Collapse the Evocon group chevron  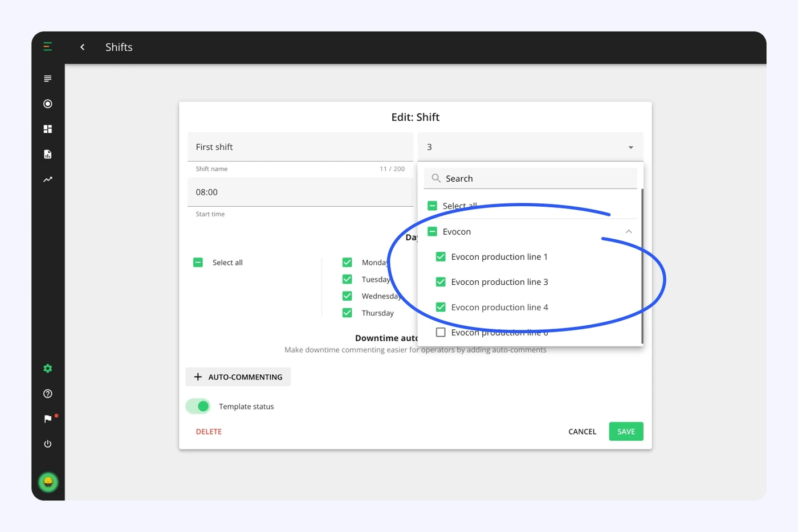[x=629, y=231]
